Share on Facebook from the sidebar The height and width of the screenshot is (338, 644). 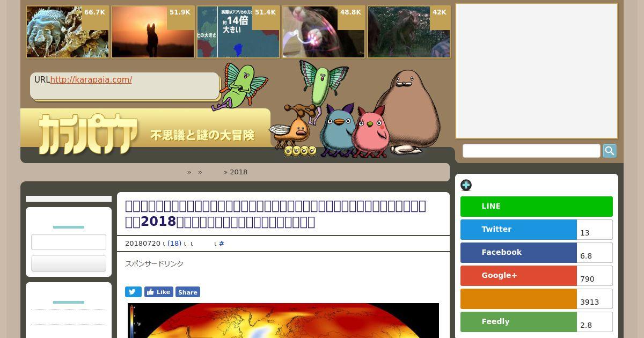(x=518, y=253)
